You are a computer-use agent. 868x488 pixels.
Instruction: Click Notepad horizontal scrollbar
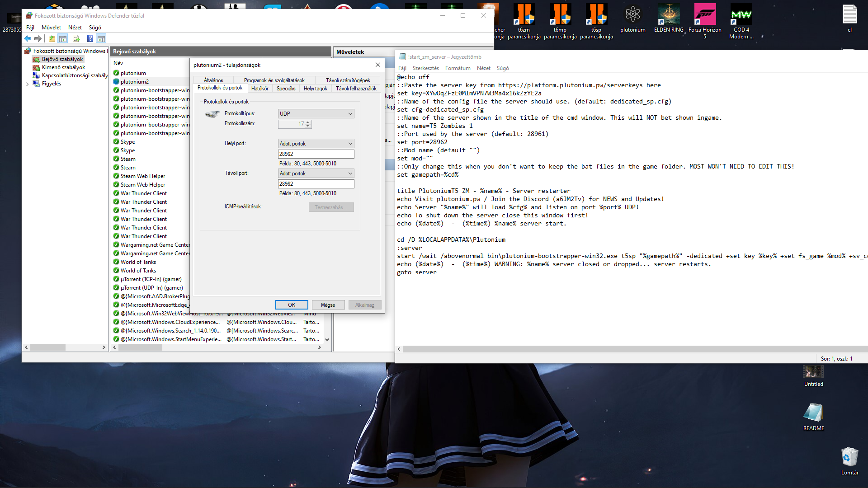tap(635, 349)
